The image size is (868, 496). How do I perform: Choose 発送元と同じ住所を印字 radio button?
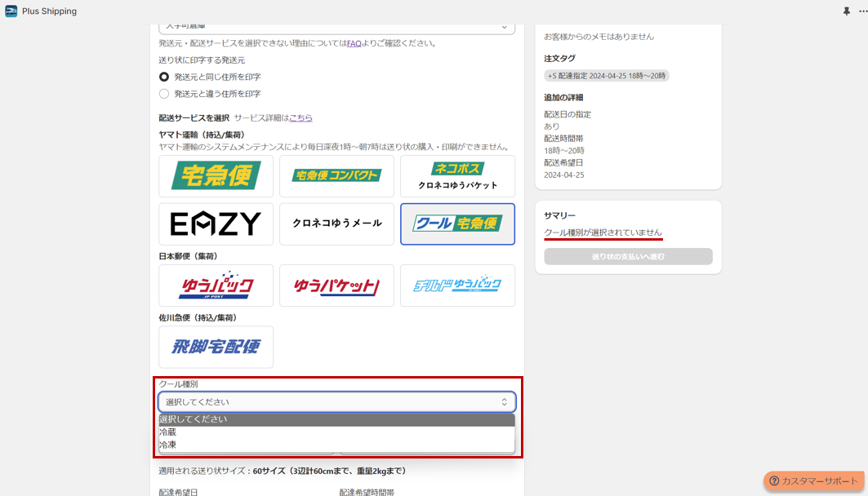tap(164, 77)
